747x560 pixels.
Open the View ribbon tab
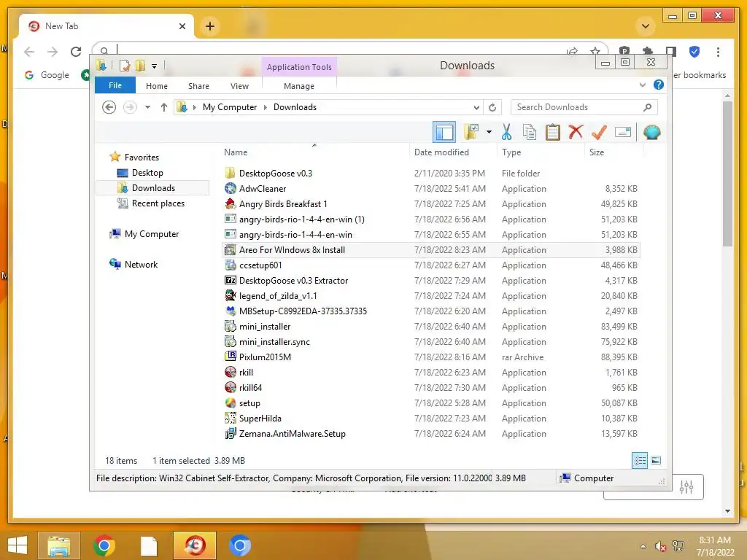pyautogui.click(x=239, y=86)
